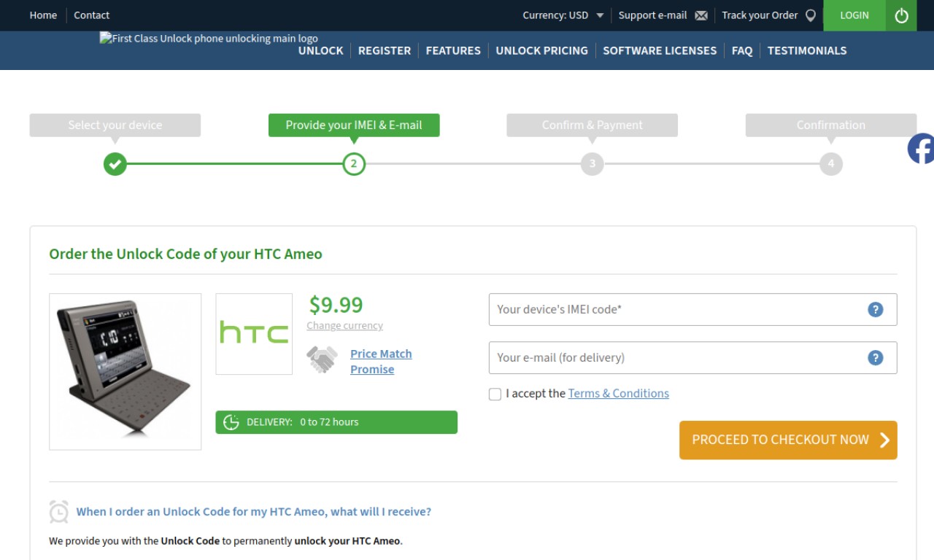Open the Price Match Promise link

[381, 362]
